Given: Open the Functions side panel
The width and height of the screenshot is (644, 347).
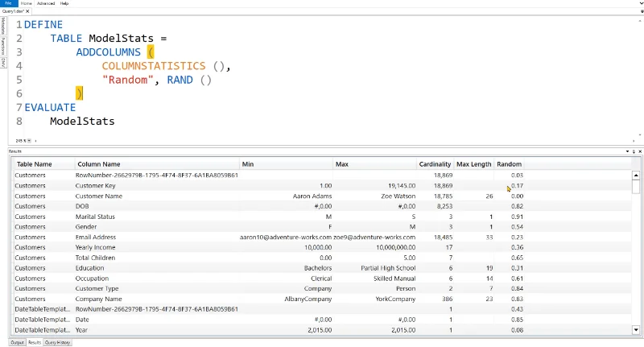Looking at the screenshot, I should point(3,46).
